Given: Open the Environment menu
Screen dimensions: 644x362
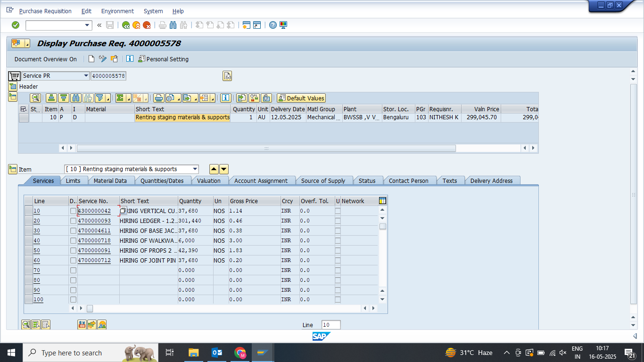Looking at the screenshot, I should click(x=117, y=11).
